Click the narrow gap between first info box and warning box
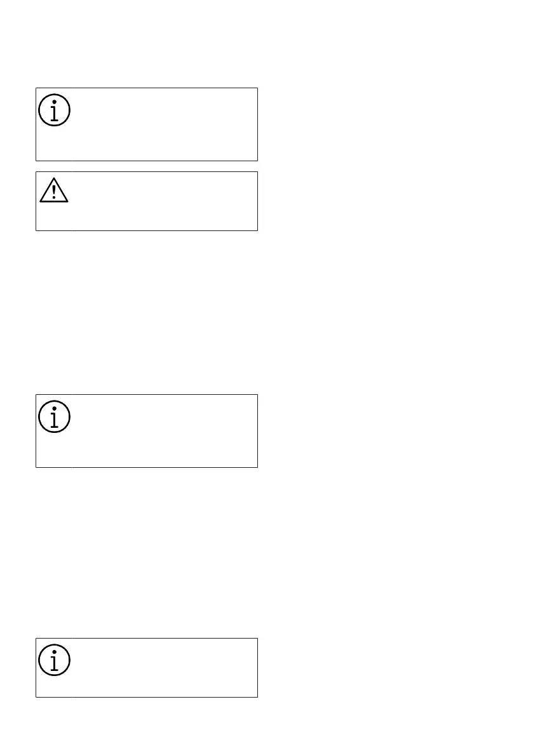 pos(146,166)
